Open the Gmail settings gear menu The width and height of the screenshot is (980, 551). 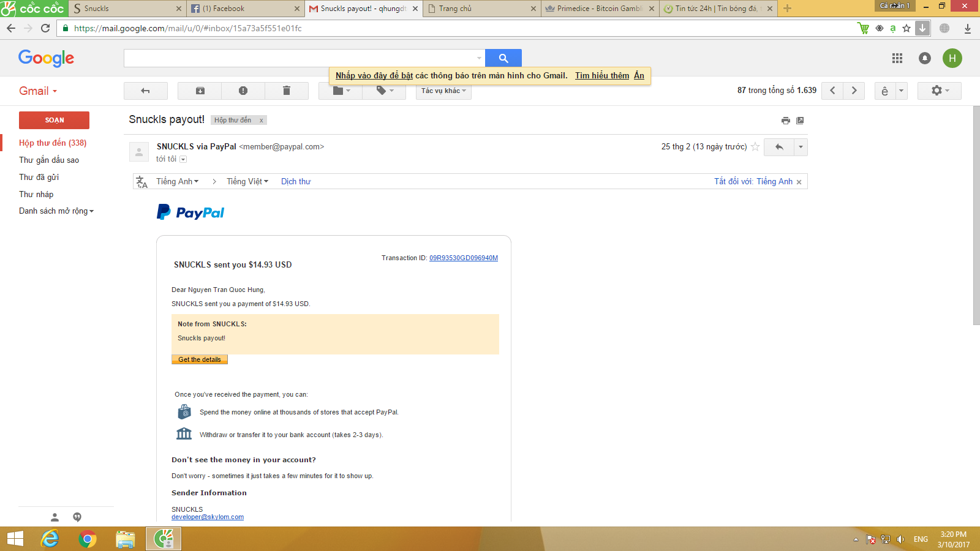(x=940, y=91)
